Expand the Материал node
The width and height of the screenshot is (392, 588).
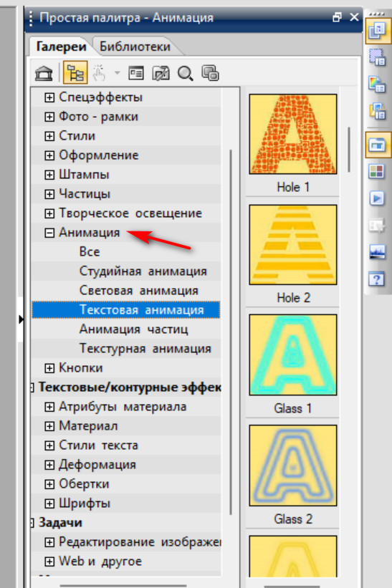coord(49,426)
